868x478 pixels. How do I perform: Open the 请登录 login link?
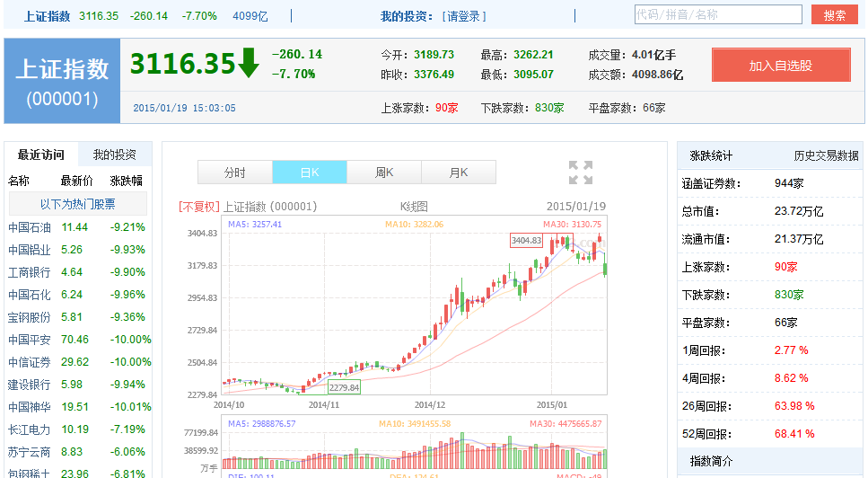465,16
